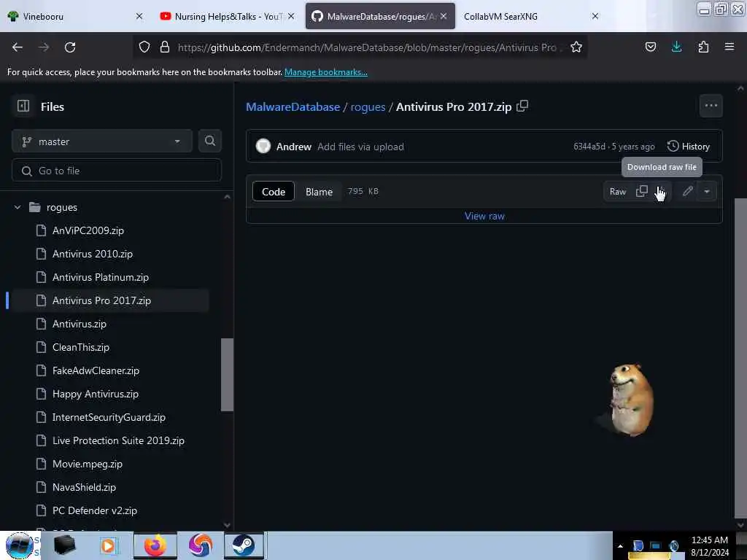747x560 pixels.
Task: Click the Raw button
Action: click(617, 191)
